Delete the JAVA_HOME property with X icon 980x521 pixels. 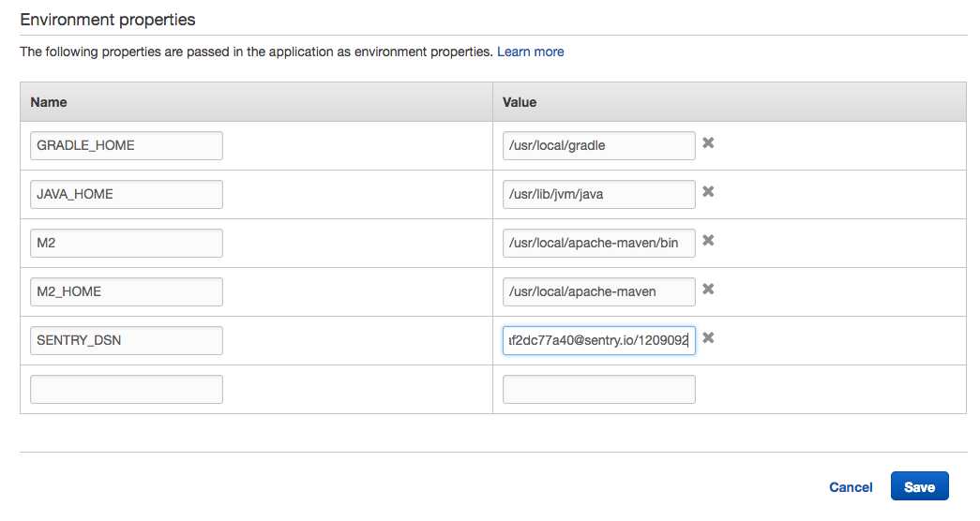pyautogui.click(x=709, y=192)
